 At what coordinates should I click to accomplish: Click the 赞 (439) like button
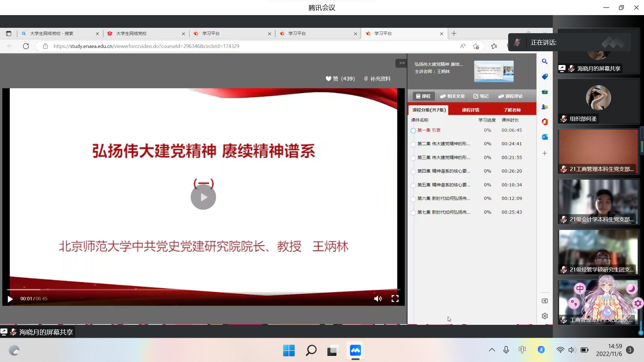tap(340, 79)
